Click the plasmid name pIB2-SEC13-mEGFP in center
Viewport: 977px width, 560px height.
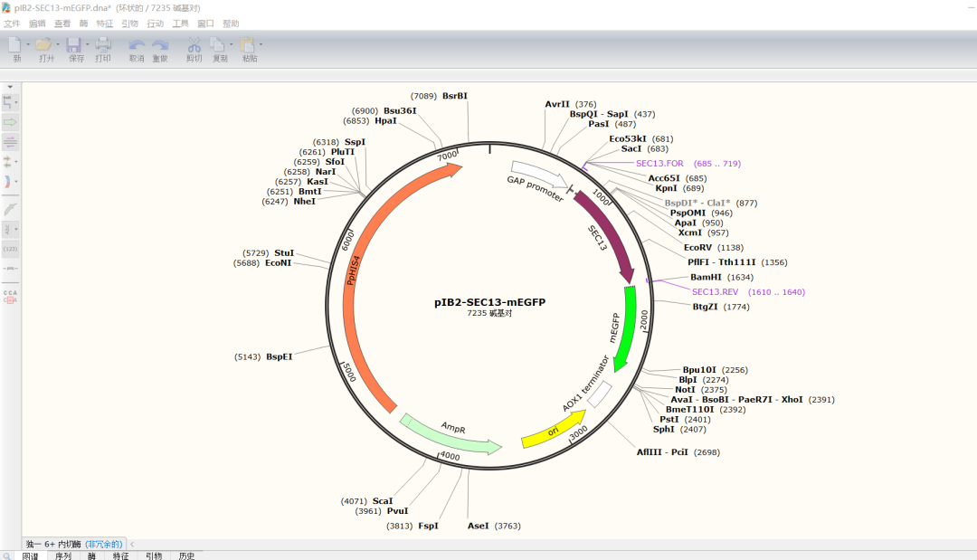point(489,302)
